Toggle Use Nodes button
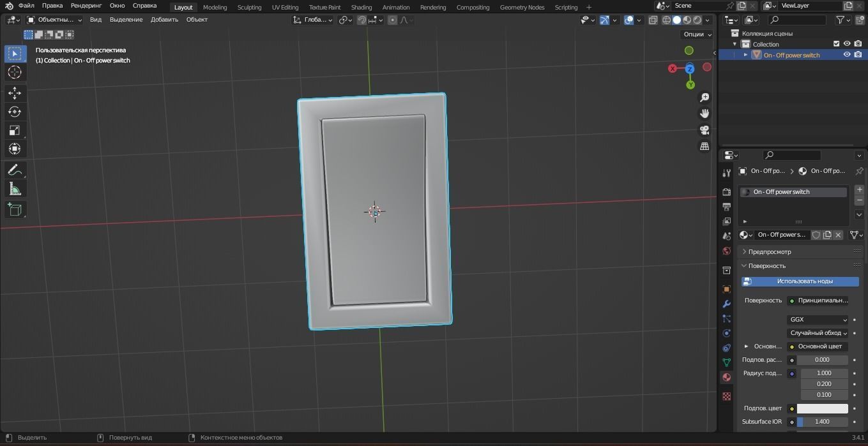 tap(800, 281)
